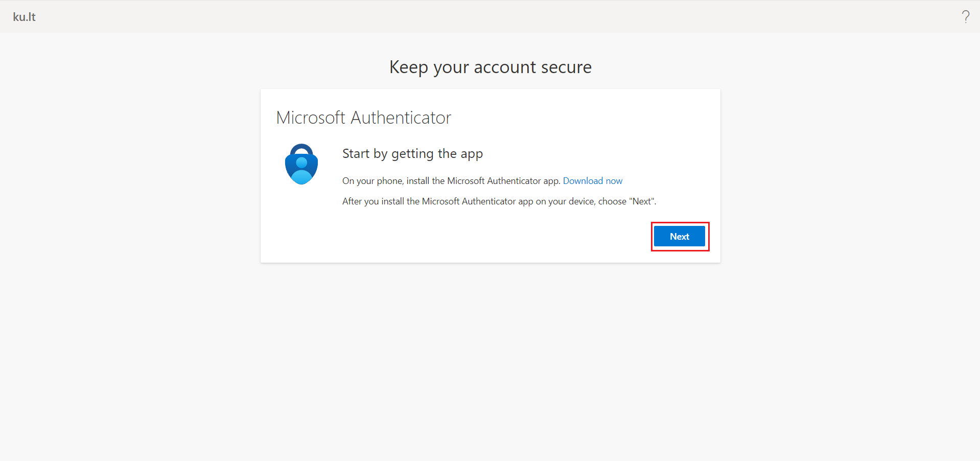The image size is (980, 461).
Task: Click empty header bar beside ku.lt
Action: [x=460, y=17]
